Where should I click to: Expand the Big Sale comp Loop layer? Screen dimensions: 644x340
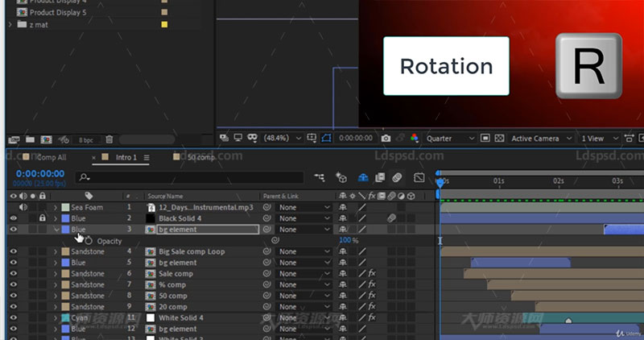coord(56,251)
